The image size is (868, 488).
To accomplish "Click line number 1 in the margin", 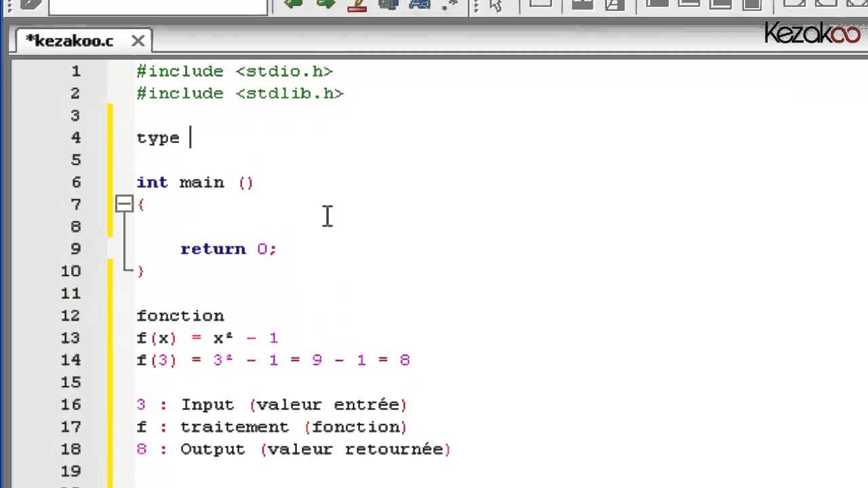I will pos(75,71).
